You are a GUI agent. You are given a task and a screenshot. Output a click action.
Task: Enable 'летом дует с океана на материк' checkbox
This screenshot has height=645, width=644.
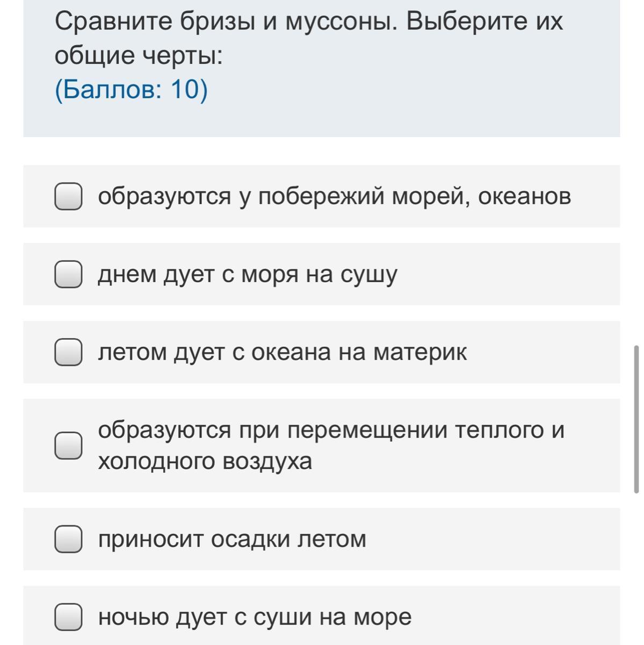pos(68,352)
